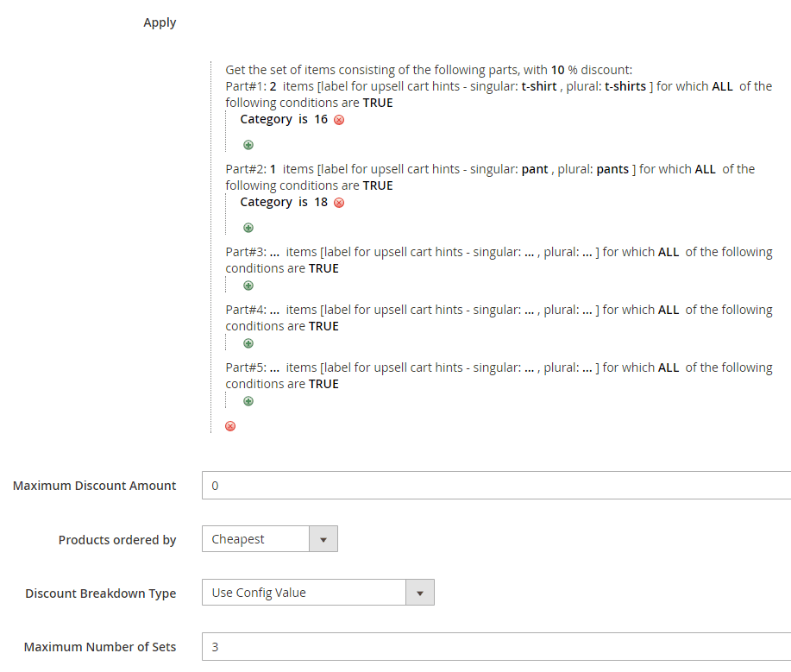Click the Products ordered by label
The width and height of the screenshot is (791, 672).
coord(117,540)
